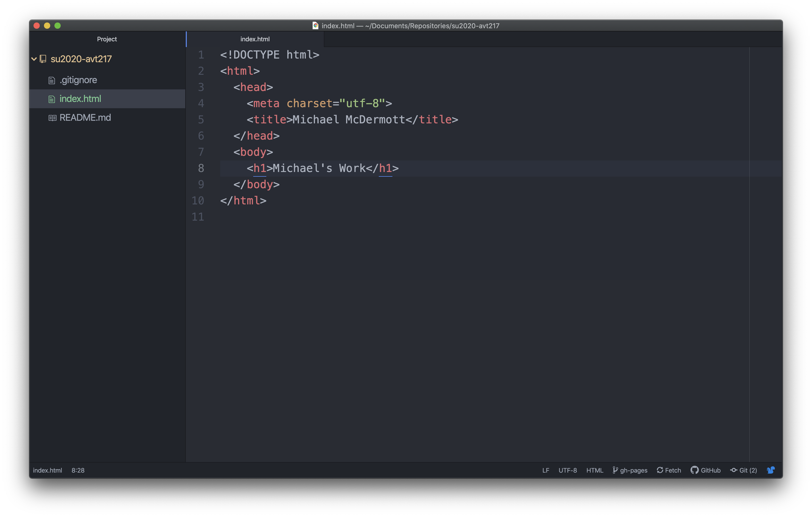Click the closing </html> tag
This screenshot has height=517, width=812.
pos(244,200)
